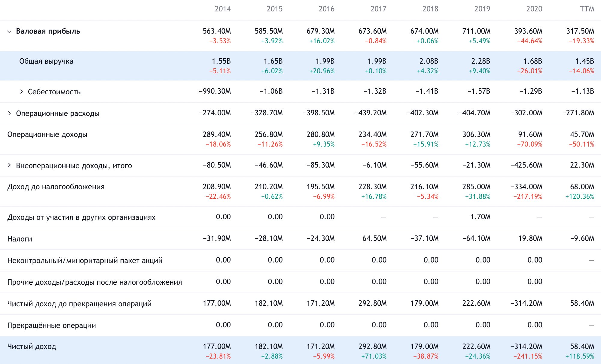Viewport: 601px width, 364px height.
Task: Click revenue change +20.96%
Action: point(322,71)
